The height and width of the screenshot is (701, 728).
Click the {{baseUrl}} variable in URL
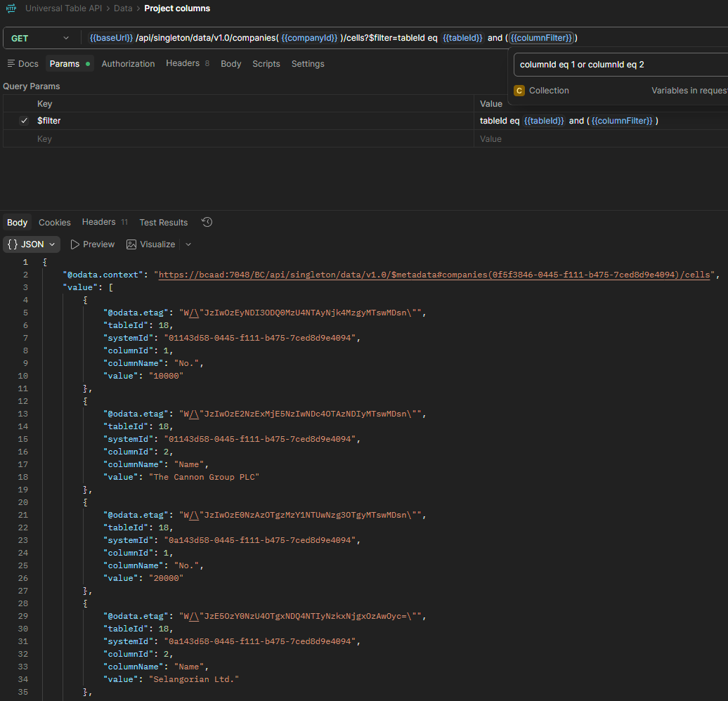click(111, 38)
